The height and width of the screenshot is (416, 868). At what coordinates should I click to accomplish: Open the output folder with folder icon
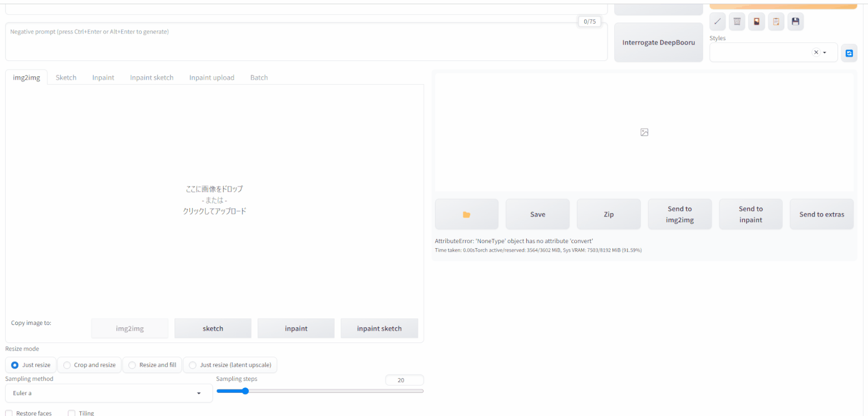466,214
